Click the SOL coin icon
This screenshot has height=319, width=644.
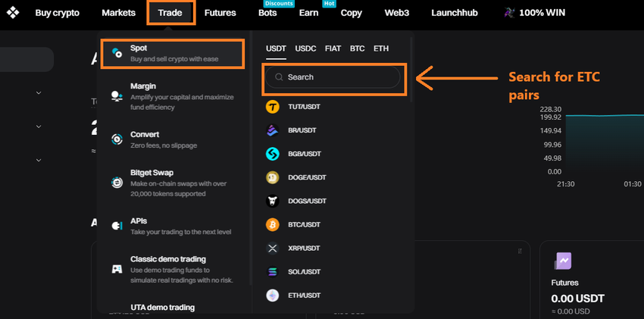[272, 272]
